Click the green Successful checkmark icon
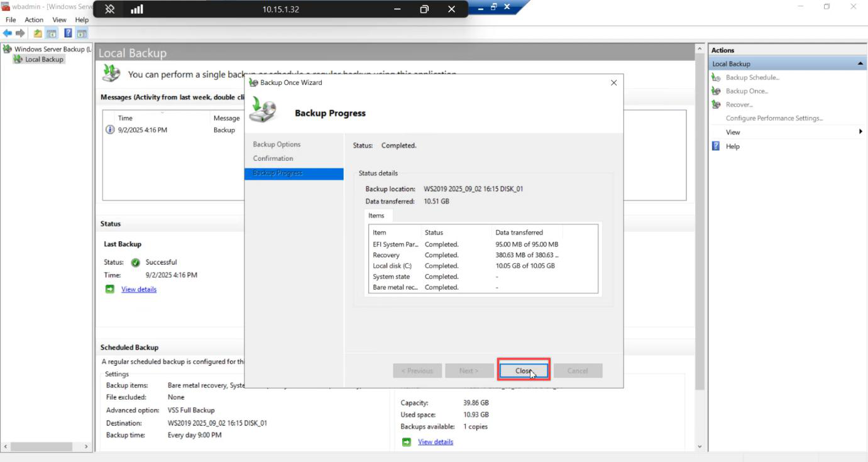 point(135,263)
